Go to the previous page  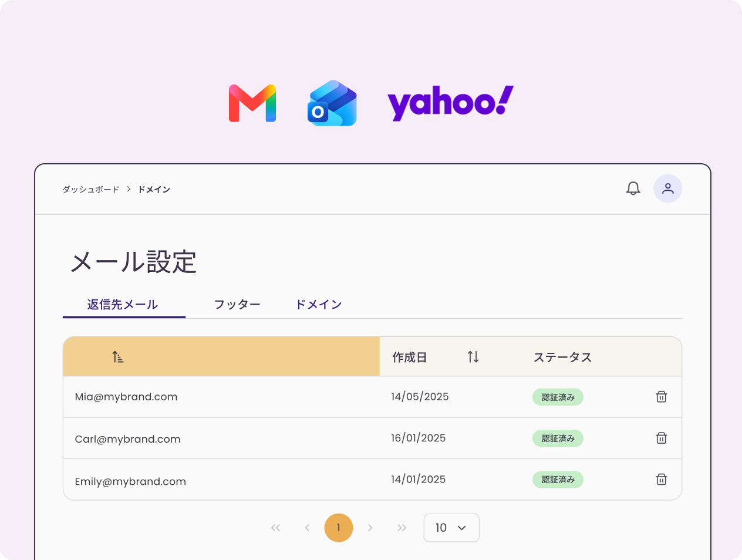pyautogui.click(x=307, y=528)
